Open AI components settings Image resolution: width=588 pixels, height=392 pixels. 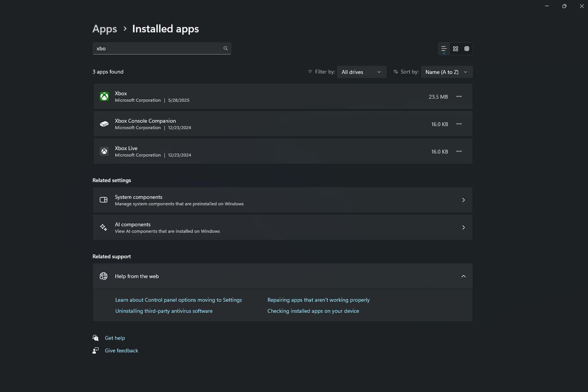pyautogui.click(x=282, y=227)
